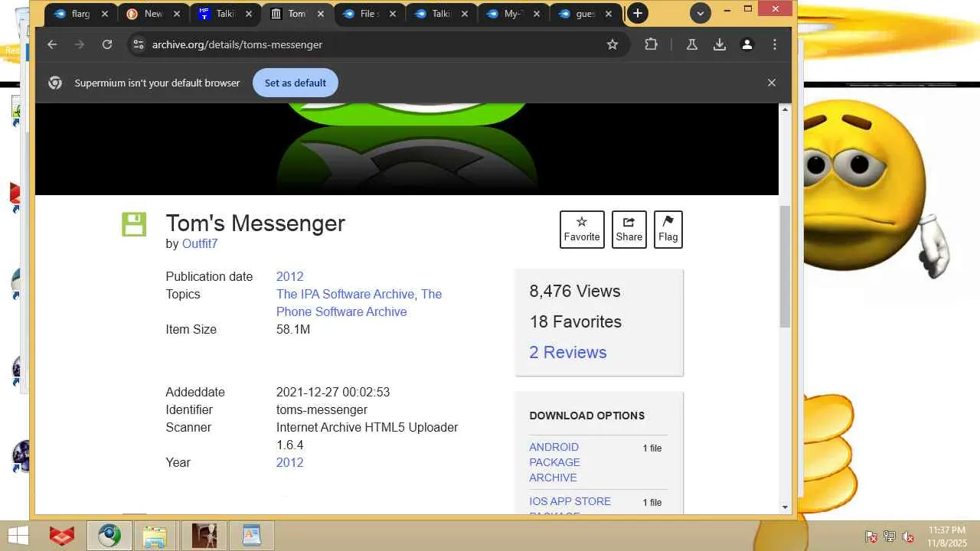Open the network tray icon
The width and height of the screenshot is (980, 551).
[x=890, y=536]
